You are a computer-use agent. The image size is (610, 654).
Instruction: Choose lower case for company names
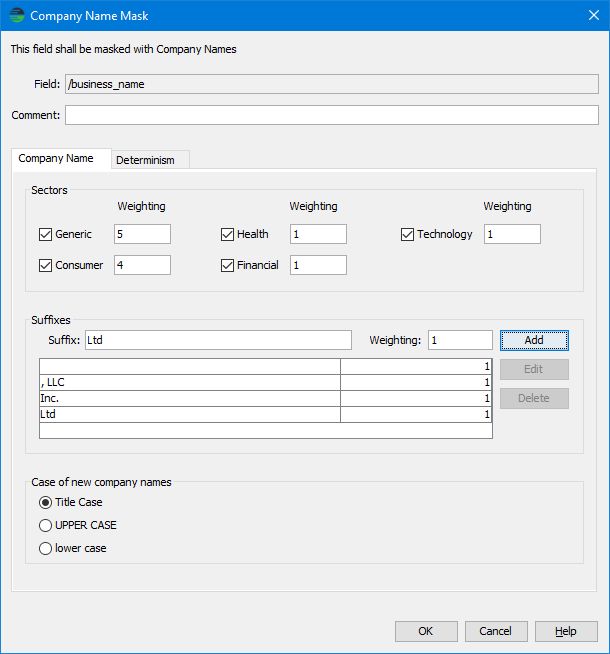45,548
